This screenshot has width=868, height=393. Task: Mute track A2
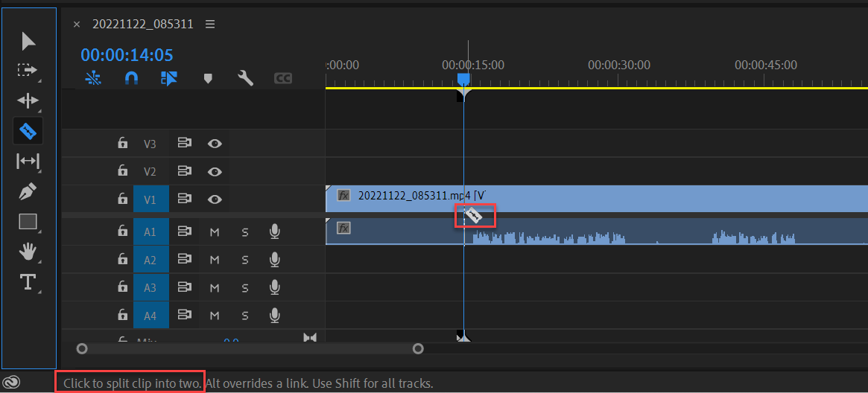pos(215,260)
